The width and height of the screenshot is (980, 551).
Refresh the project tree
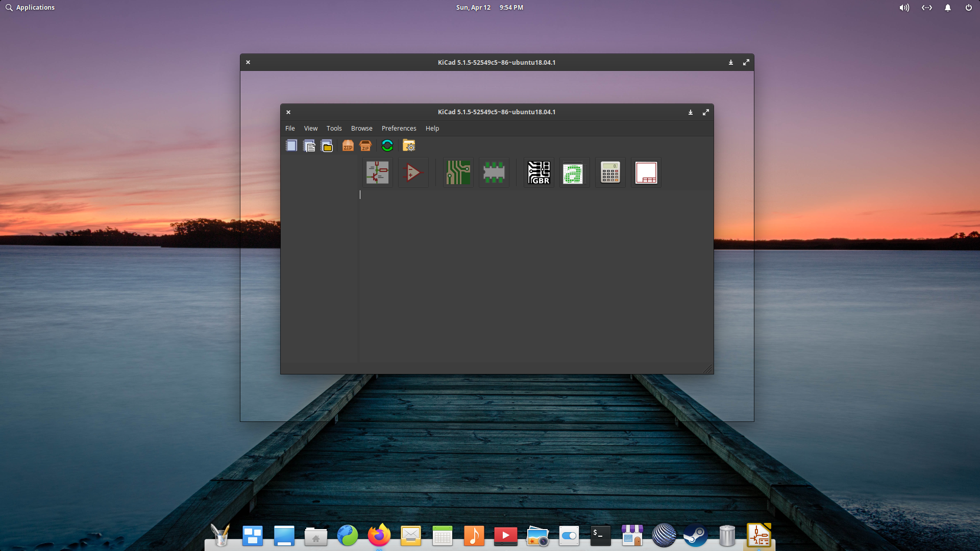(x=387, y=145)
